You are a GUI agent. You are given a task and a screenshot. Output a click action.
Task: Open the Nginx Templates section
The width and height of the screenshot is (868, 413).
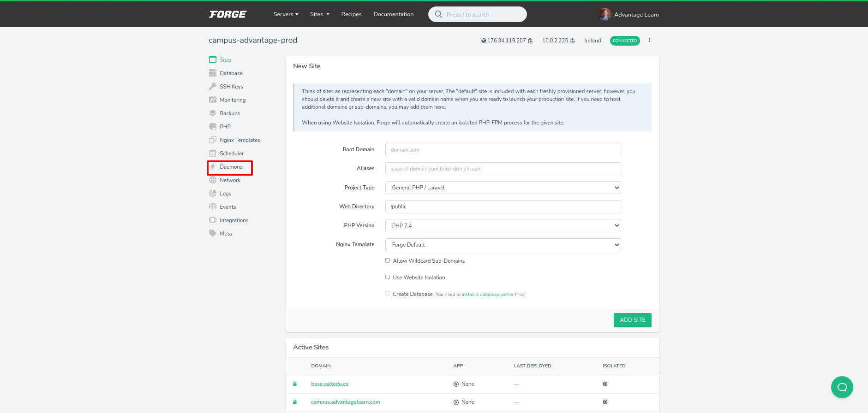coord(240,140)
